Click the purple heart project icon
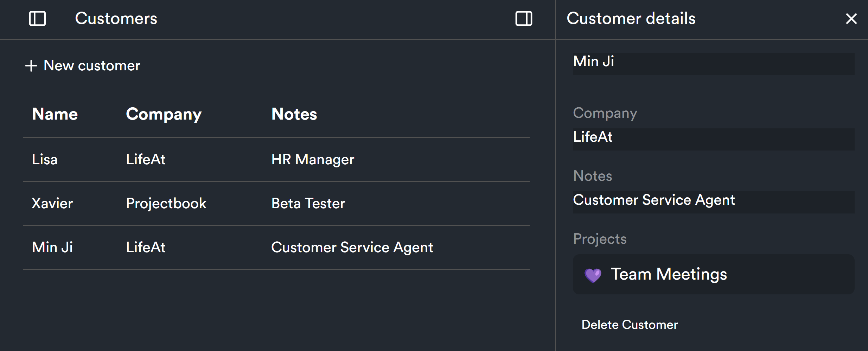Image resolution: width=868 pixels, height=351 pixels. click(x=593, y=275)
